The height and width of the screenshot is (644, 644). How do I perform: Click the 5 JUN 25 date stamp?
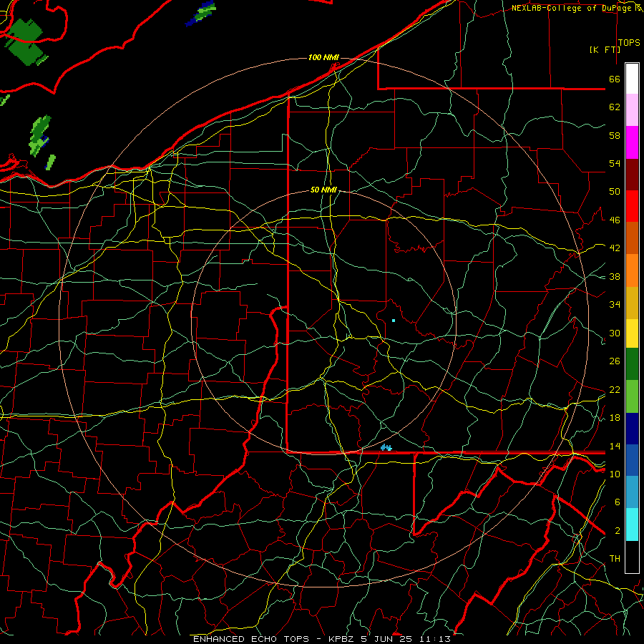pyautogui.click(x=388, y=639)
